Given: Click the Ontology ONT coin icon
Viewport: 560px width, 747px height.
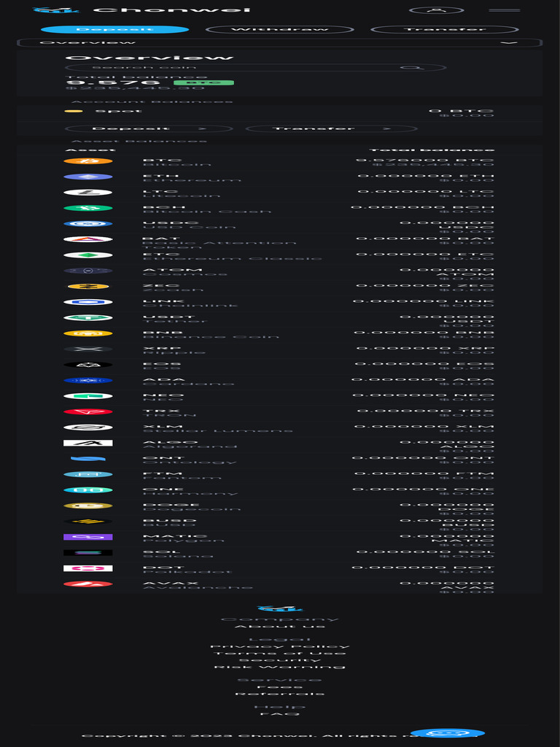Looking at the screenshot, I should click(x=88, y=459).
